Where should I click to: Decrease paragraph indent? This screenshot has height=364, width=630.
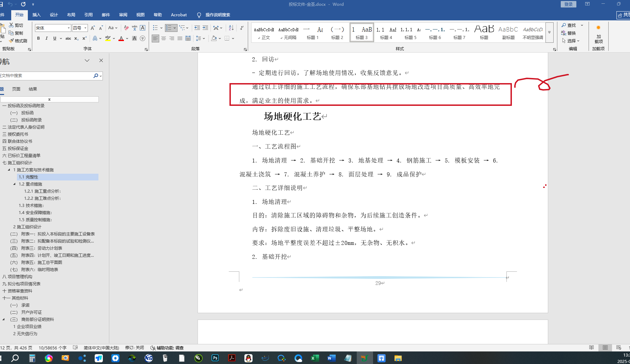(197, 28)
